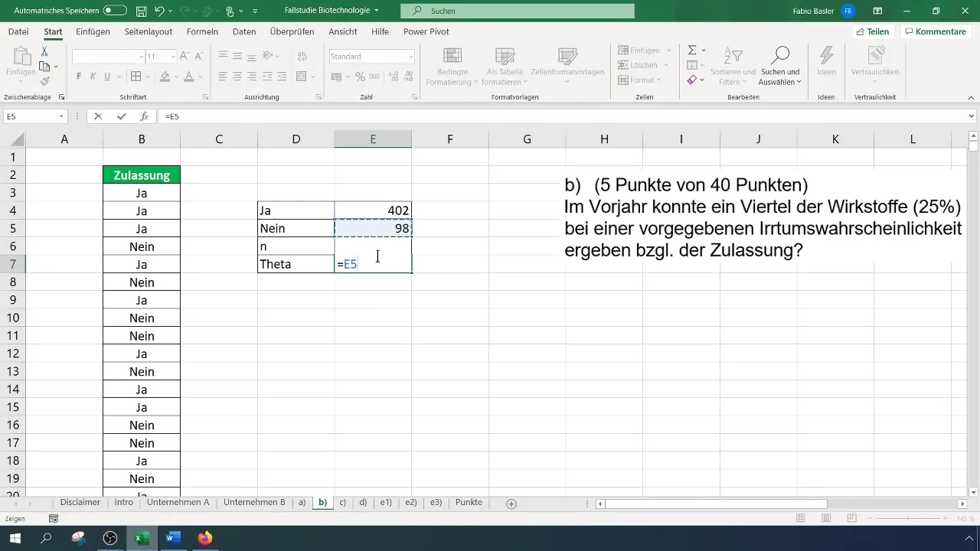Viewport: 980px width, 551px height.
Task: Open the Punkte sheet tab
Action: pyautogui.click(x=469, y=503)
